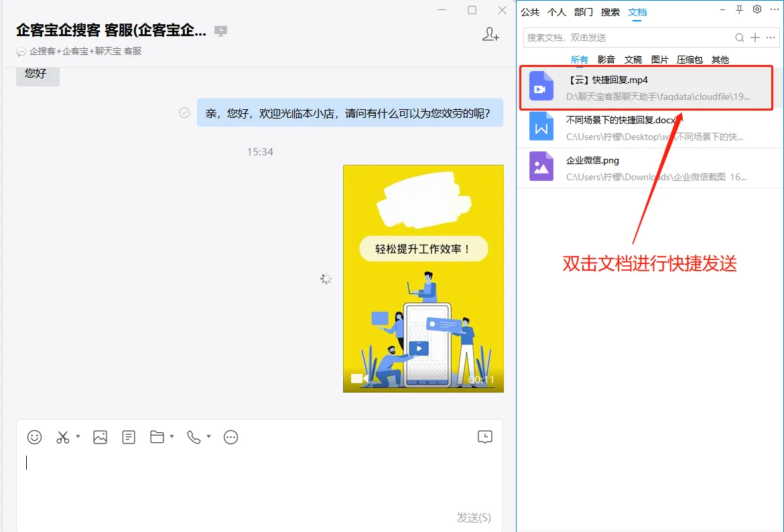Open the sent video thumbnail
The height and width of the screenshot is (532, 784).
pyautogui.click(x=423, y=279)
